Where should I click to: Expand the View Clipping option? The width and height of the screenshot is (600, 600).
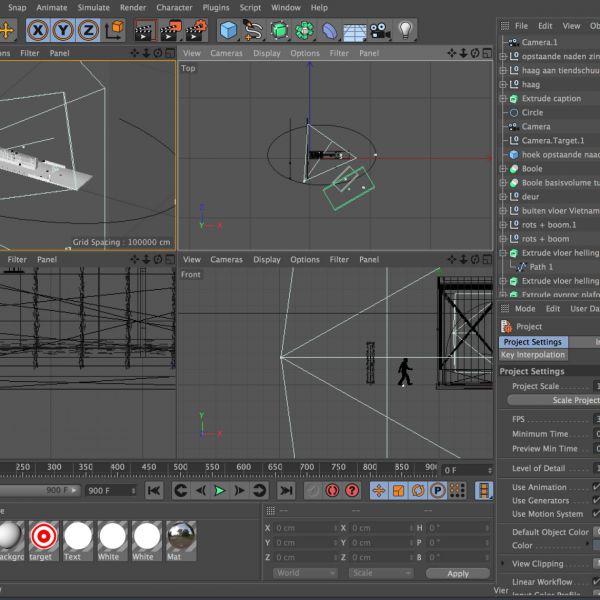pyautogui.click(x=504, y=564)
